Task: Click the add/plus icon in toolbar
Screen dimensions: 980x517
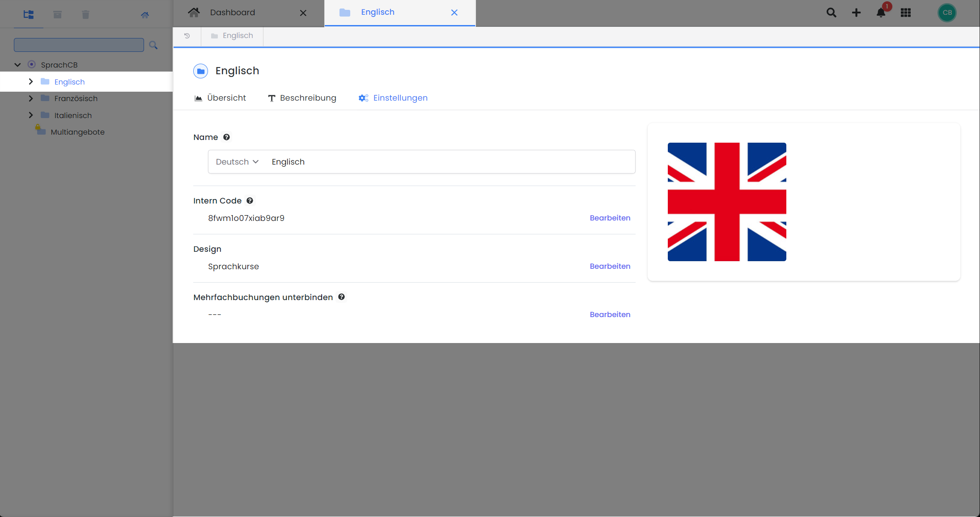Action: coord(856,13)
